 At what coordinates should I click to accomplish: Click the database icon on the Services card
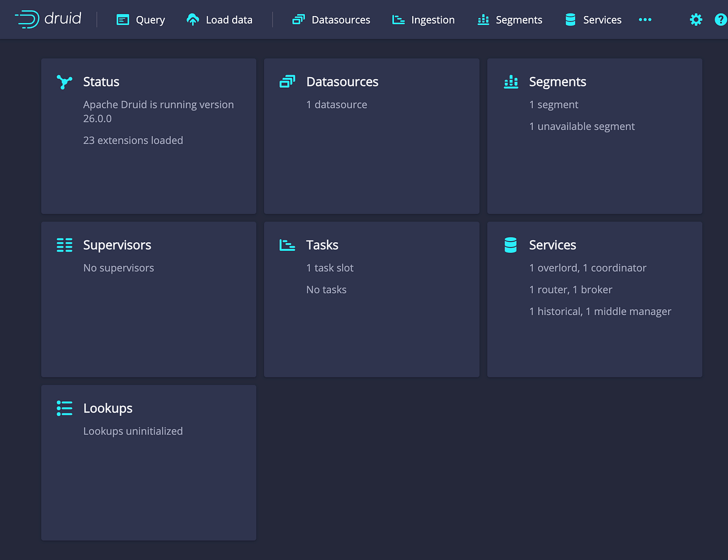(510, 244)
